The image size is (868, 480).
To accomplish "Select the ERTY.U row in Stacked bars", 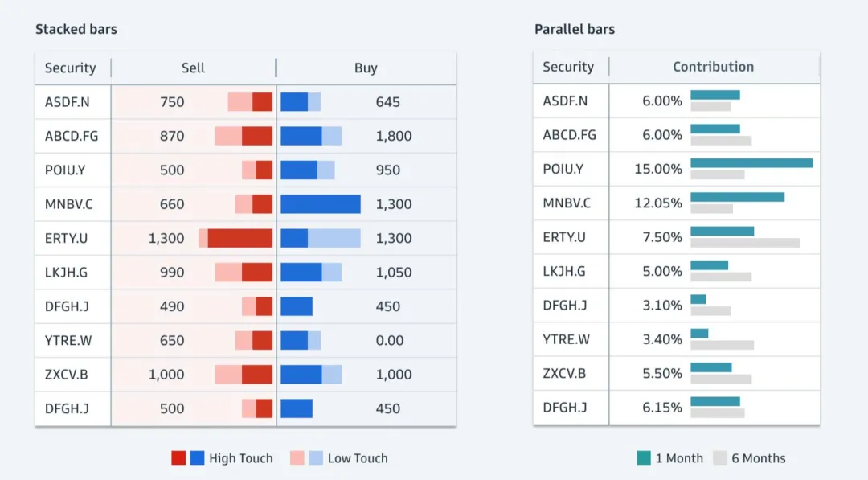I will tap(67, 238).
